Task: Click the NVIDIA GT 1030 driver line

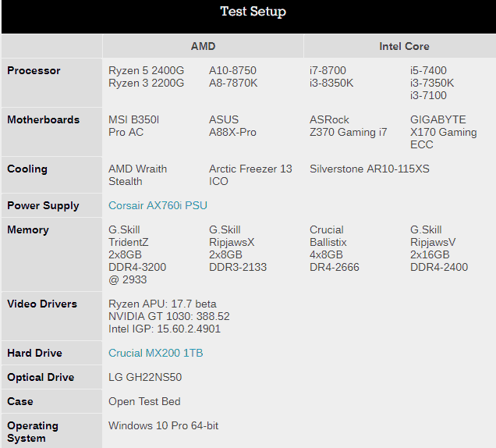Action: pyautogui.click(x=169, y=316)
